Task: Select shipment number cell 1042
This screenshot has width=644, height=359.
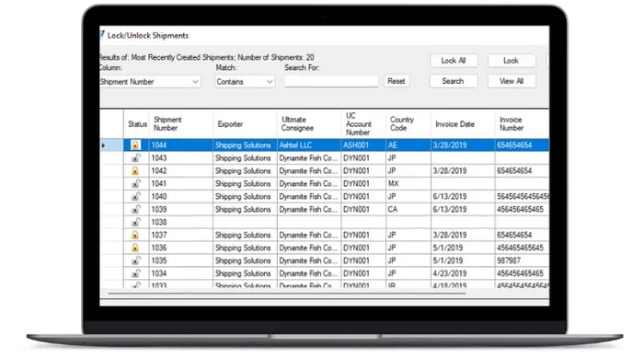Action: click(x=180, y=170)
